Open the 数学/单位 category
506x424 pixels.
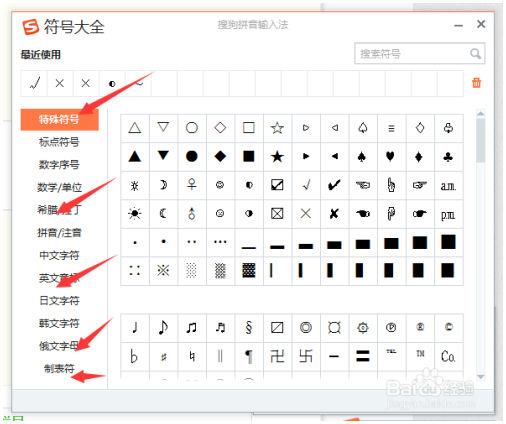[x=59, y=187]
